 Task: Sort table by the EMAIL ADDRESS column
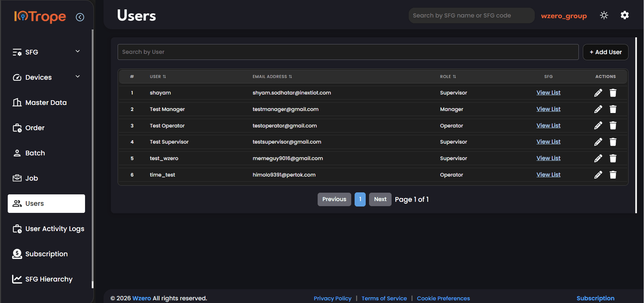click(x=272, y=77)
